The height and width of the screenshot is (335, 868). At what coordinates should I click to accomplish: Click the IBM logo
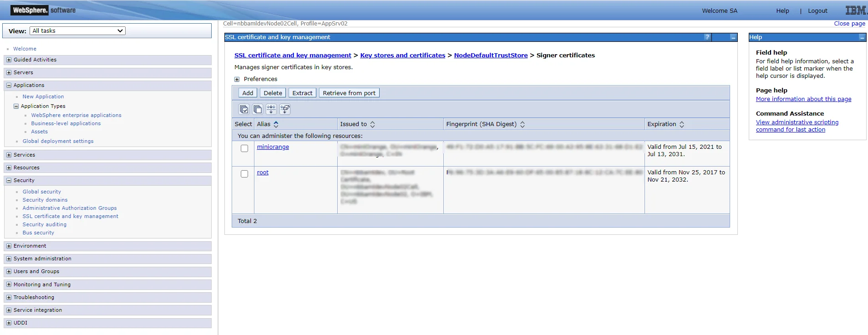coord(856,10)
